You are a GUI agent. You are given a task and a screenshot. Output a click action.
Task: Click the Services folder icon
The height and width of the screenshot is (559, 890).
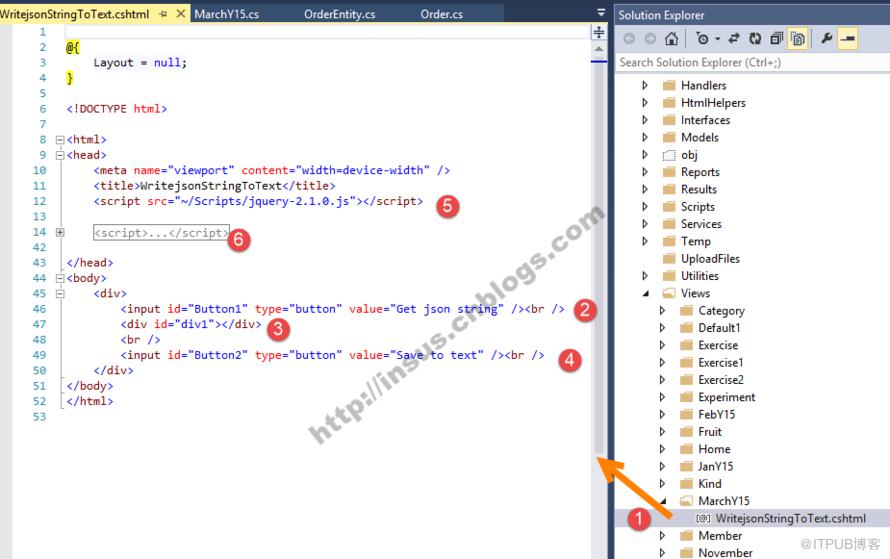click(669, 224)
